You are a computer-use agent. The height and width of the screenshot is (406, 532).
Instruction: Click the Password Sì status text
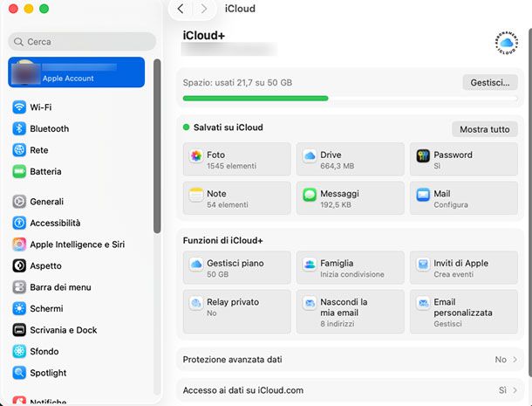(x=437, y=166)
